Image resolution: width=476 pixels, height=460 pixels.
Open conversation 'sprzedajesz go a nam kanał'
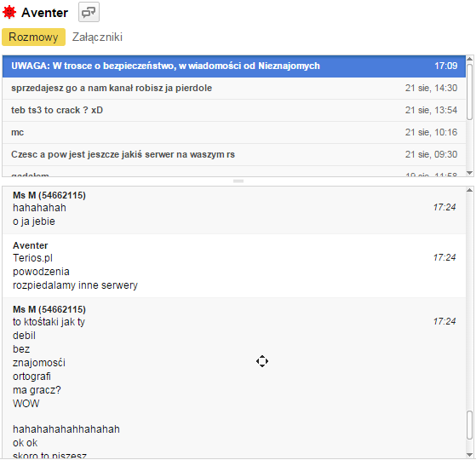click(234, 88)
